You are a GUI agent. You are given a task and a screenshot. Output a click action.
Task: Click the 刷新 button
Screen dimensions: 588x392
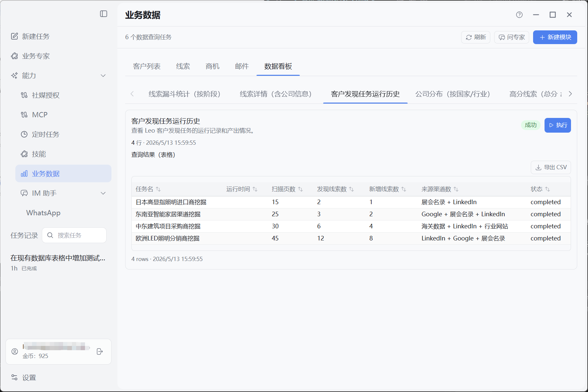click(x=476, y=37)
